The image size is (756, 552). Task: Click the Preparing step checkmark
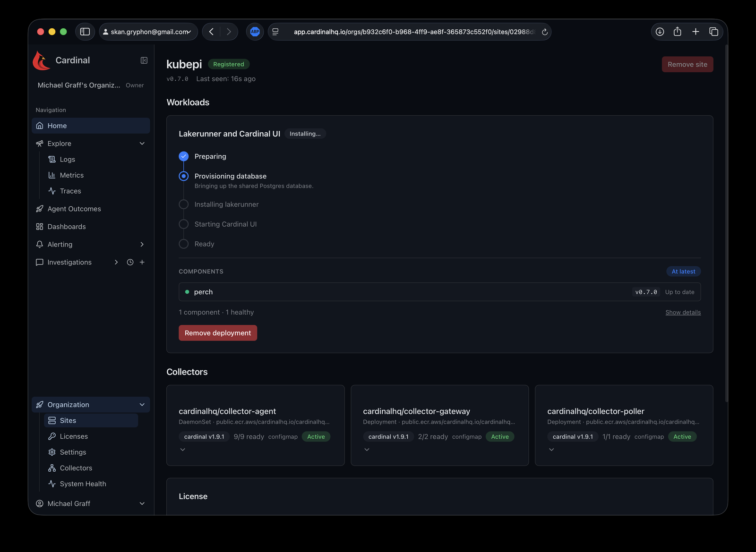point(184,156)
